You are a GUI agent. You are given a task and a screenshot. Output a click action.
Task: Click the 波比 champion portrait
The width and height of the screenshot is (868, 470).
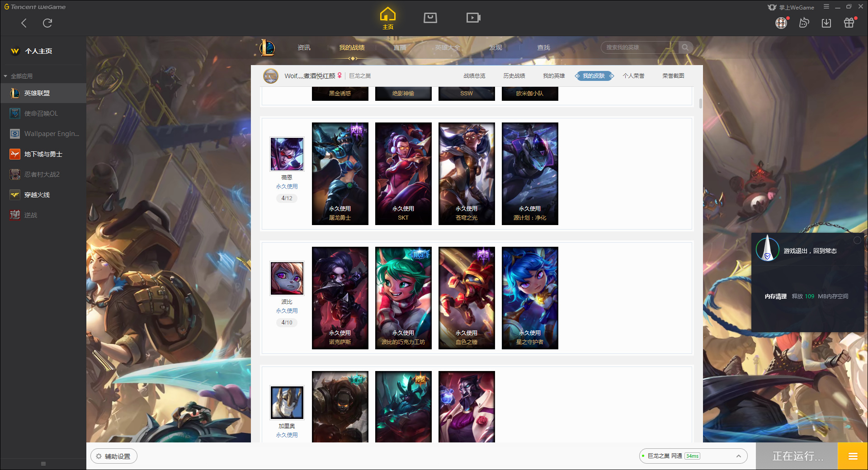point(287,278)
